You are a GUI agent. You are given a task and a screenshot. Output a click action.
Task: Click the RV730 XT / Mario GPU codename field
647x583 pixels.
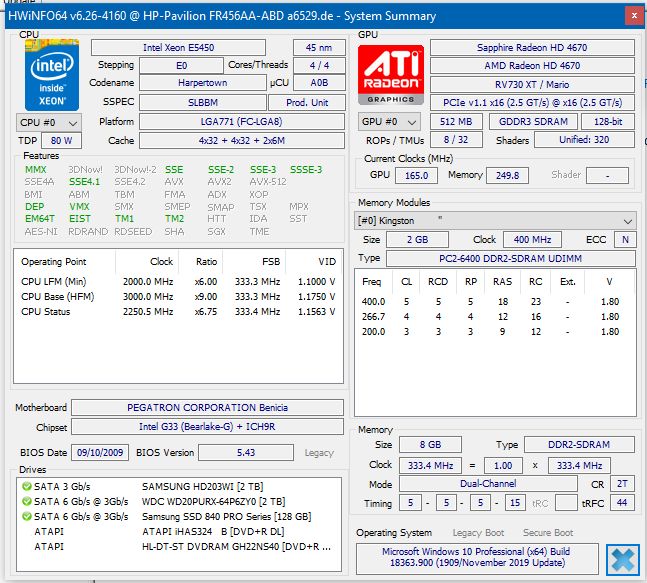[x=532, y=85]
